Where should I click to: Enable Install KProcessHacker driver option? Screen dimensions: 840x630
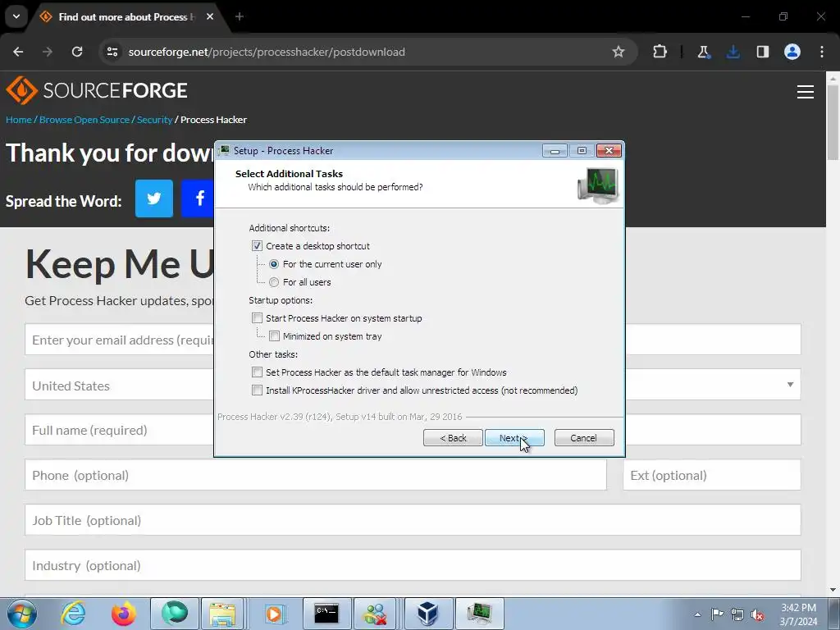(x=257, y=390)
